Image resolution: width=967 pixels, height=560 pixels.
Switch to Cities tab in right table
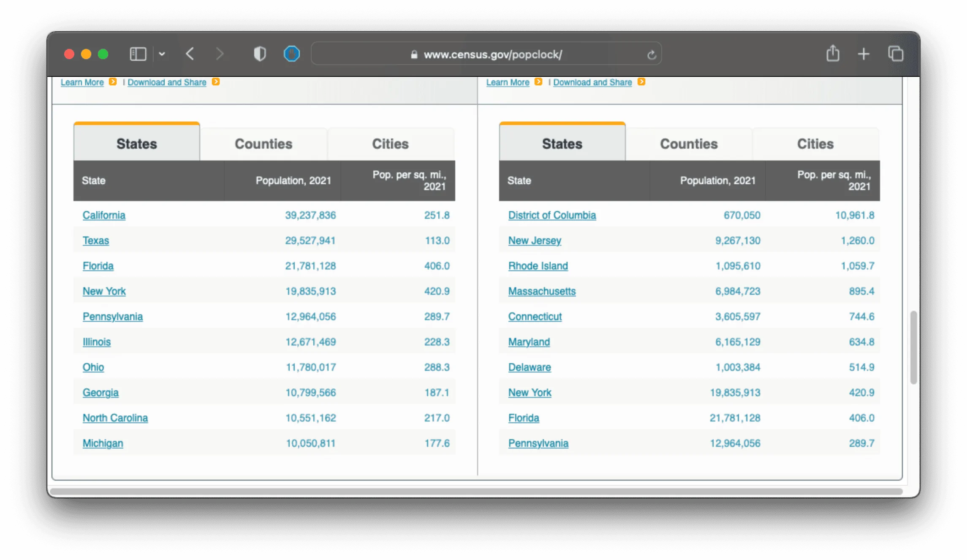click(x=815, y=144)
